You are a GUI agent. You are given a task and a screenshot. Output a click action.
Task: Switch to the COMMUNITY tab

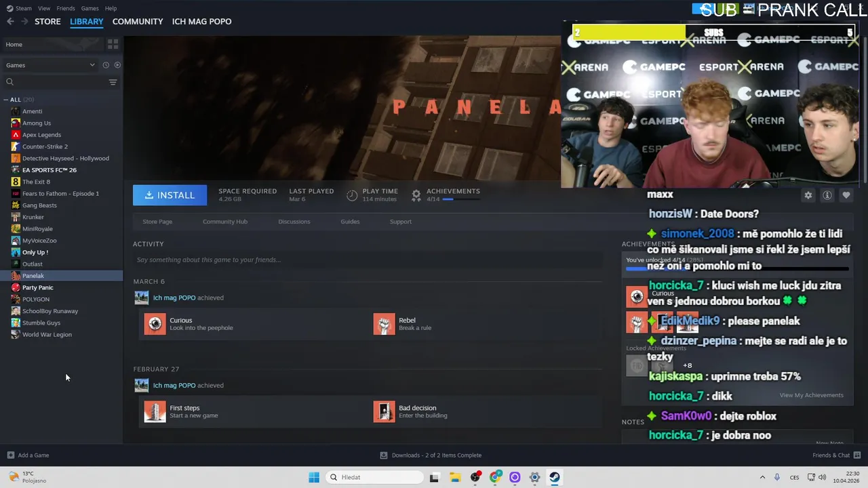[x=138, y=22]
